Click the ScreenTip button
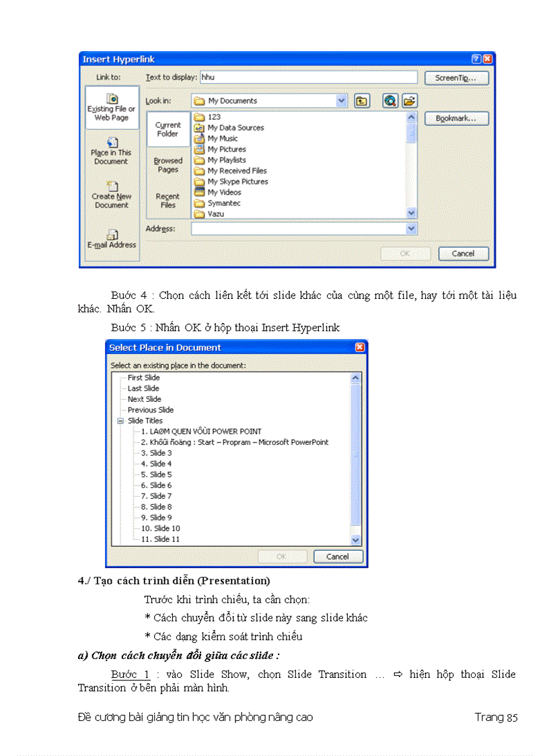 click(x=455, y=77)
